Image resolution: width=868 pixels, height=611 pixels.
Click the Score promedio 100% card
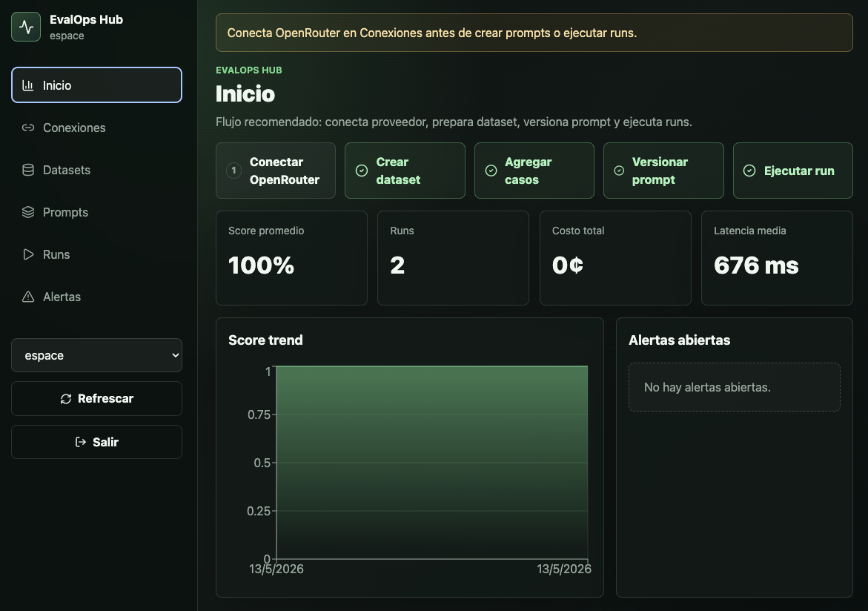click(292, 258)
